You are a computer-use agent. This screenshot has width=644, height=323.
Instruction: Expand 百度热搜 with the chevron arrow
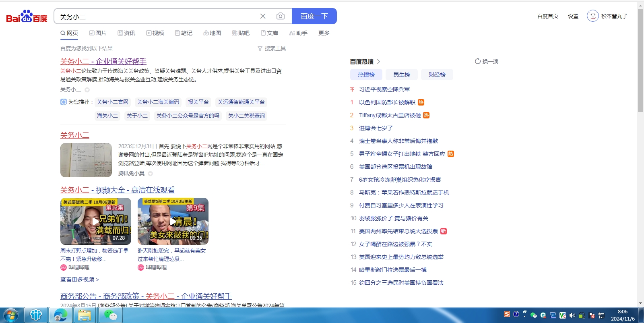pyautogui.click(x=378, y=62)
